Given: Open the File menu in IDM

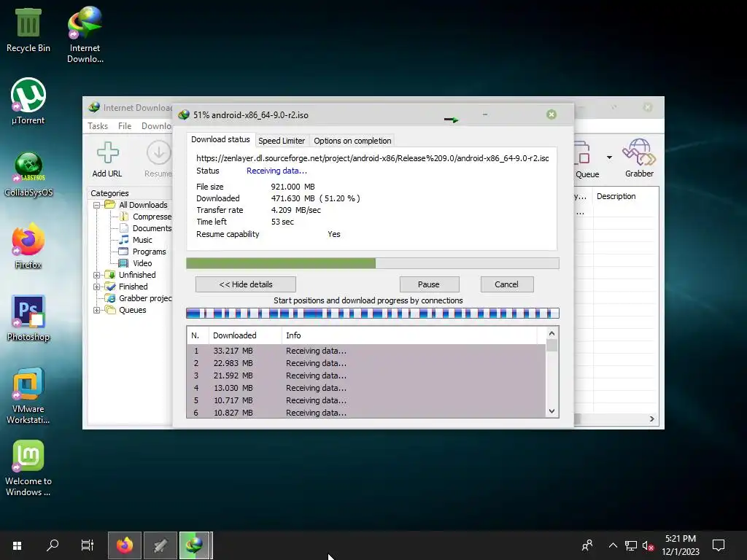Looking at the screenshot, I should [125, 125].
